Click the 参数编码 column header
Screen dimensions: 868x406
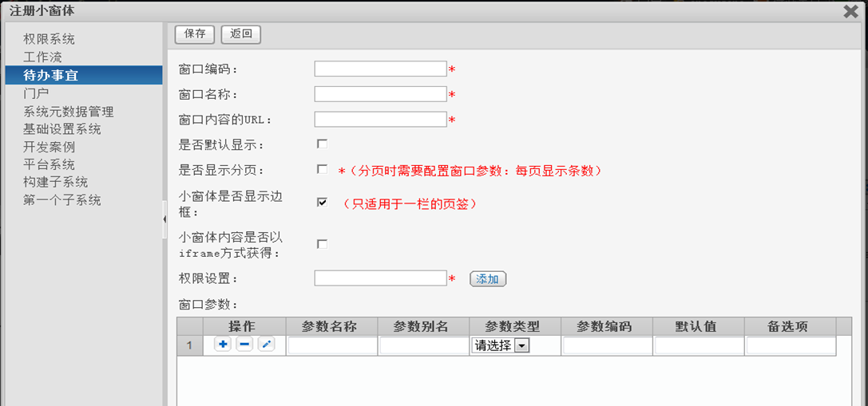point(607,326)
